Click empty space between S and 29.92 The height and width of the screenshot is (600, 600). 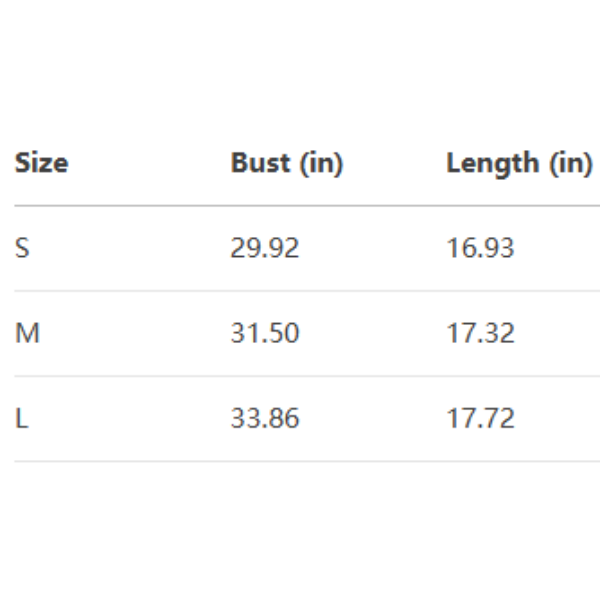pos(130,248)
